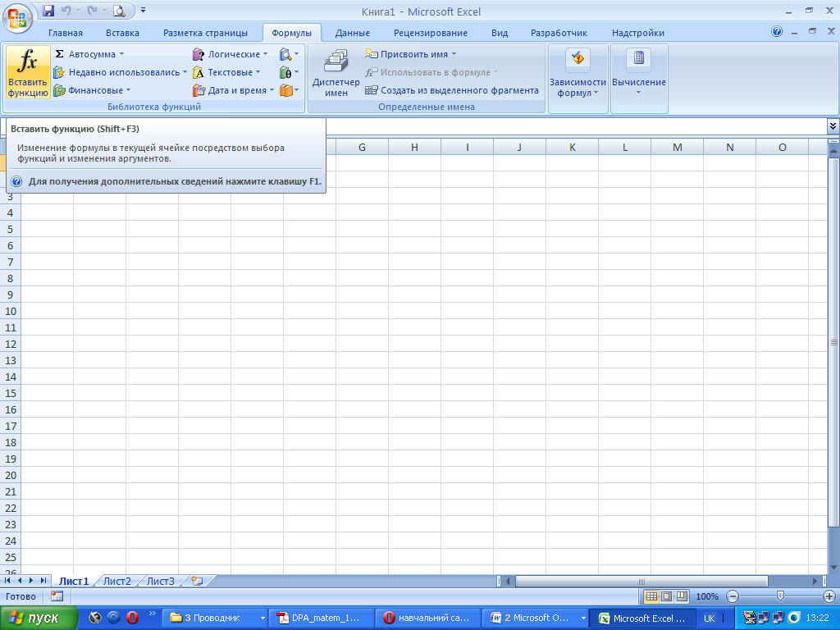The width and height of the screenshot is (840, 630).
Task: Open Надстройки ribbon tab
Action: pyautogui.click(x=638, y=33)
